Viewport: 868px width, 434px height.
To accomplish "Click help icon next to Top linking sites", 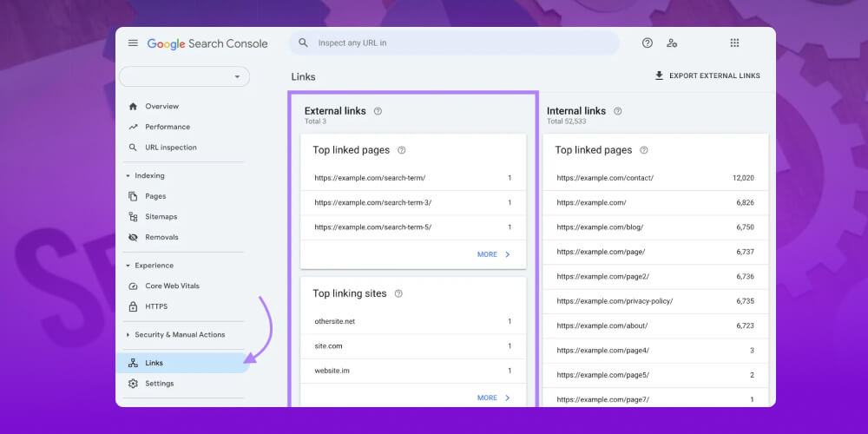I will [398, 293].
